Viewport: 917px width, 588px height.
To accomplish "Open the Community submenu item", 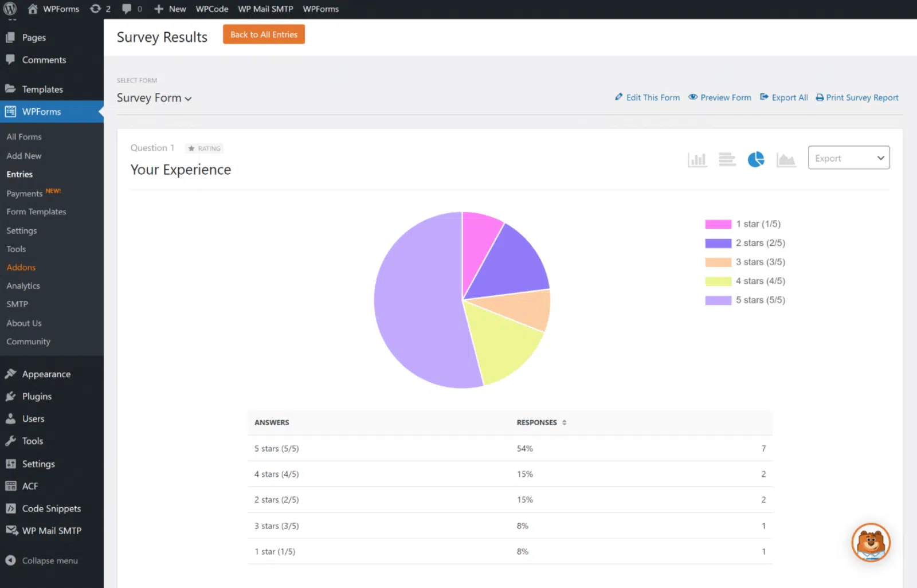I will tap(29, 342).
